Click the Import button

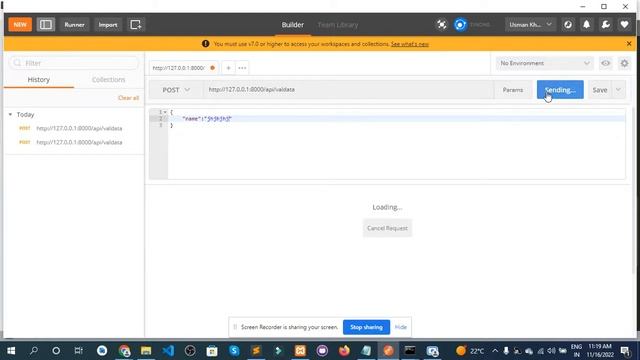(108, 24)
